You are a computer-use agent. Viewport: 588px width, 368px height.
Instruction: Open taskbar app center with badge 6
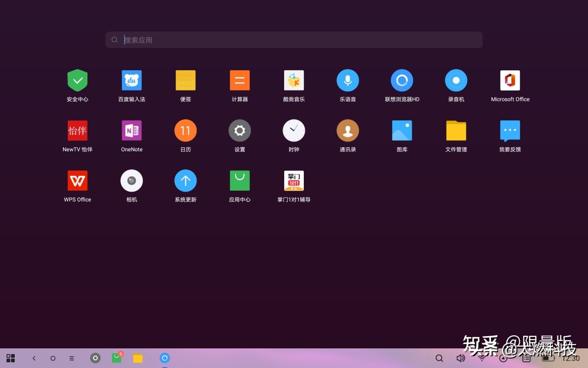[117, 358]
